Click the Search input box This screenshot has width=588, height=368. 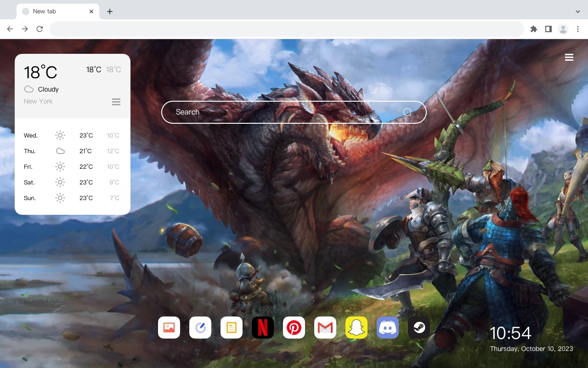coord(294,112)
